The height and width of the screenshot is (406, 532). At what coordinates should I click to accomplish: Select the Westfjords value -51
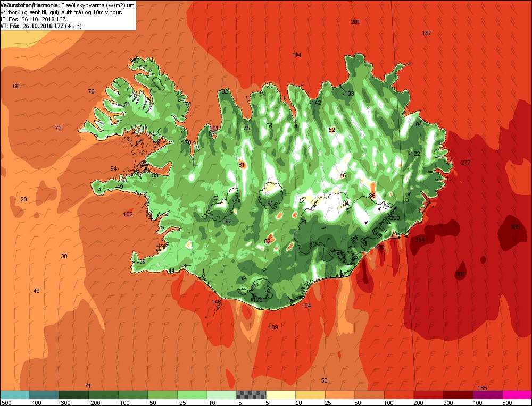[127, 104]
